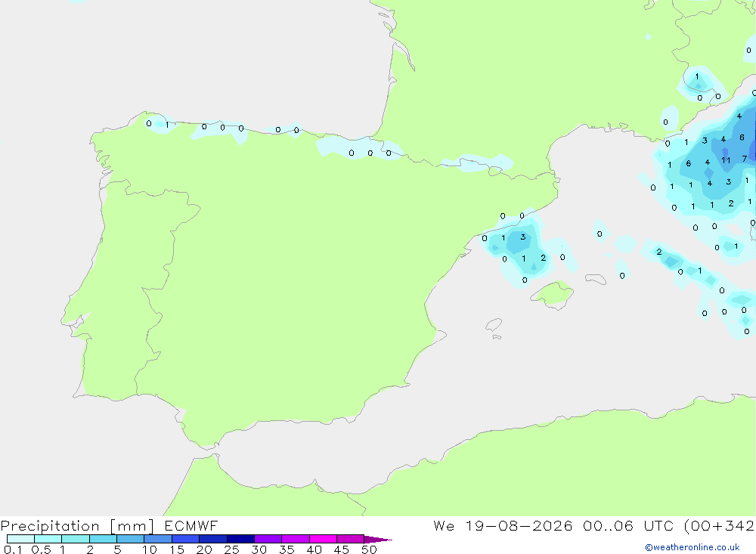Screen dimensions: 756x554
Task: Click the 1–2 mm legend color swatch
Action: (76, 539)
